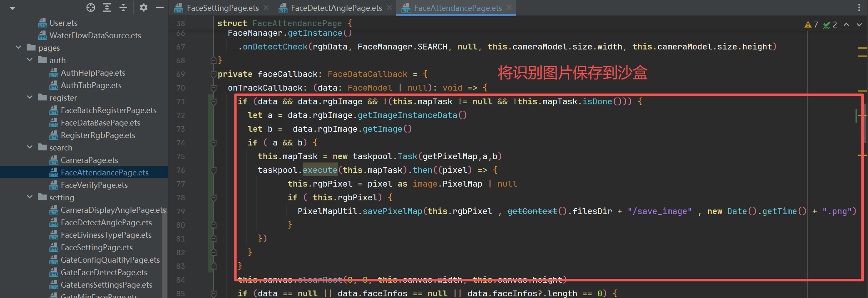
Task: Click the Collapse All icon in project toolbar
Action: 123,7
